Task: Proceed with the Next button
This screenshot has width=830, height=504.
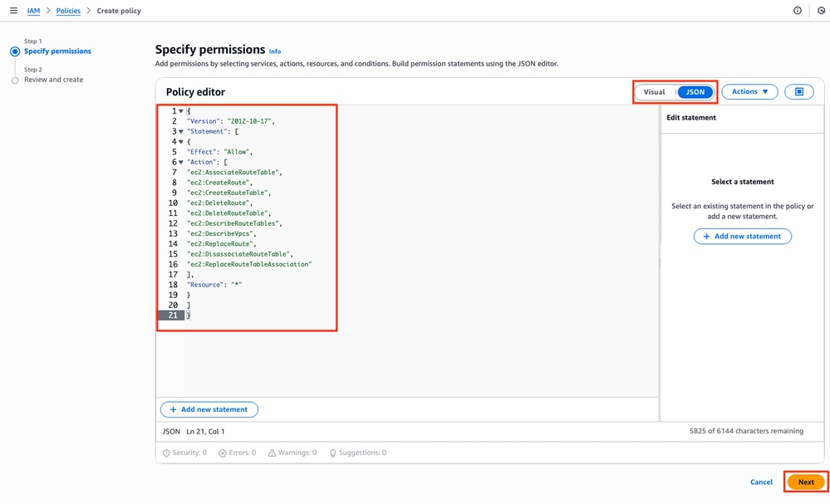Action: point(806,482)
